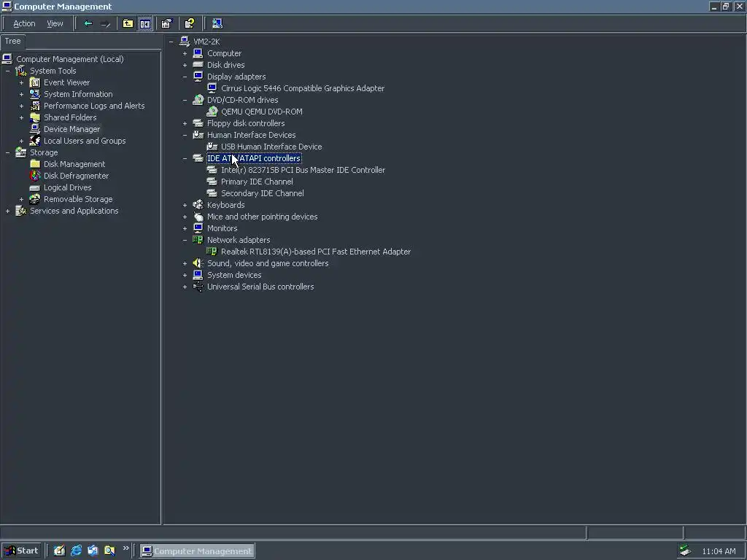Click the USB Human Interface Device icon
Screen dimensions: 747x560
pos(212,147)
